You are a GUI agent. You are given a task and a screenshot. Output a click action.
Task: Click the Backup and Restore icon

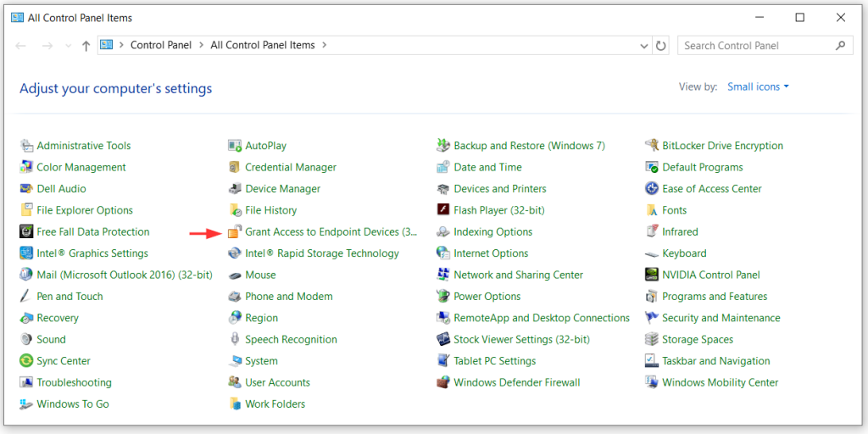pos(442,146)
